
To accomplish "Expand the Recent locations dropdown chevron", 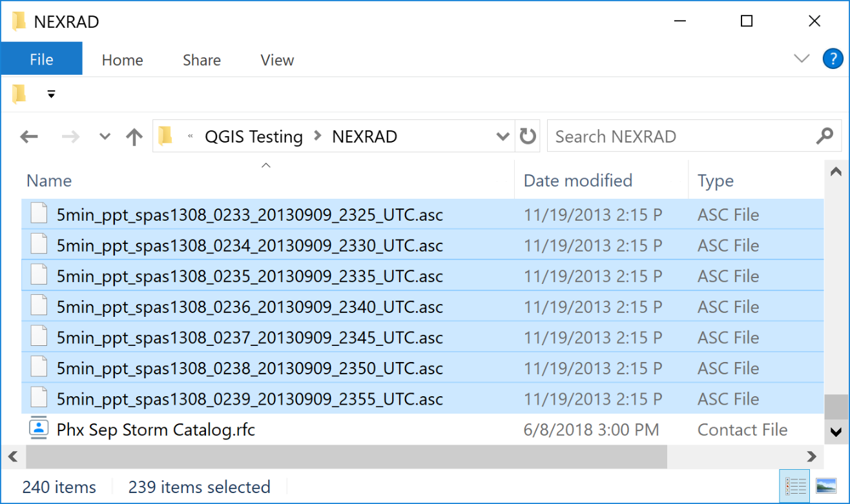I will point(105,137).
